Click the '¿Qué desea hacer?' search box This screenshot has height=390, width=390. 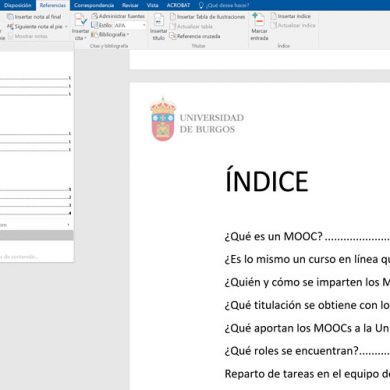click(227, 5)
